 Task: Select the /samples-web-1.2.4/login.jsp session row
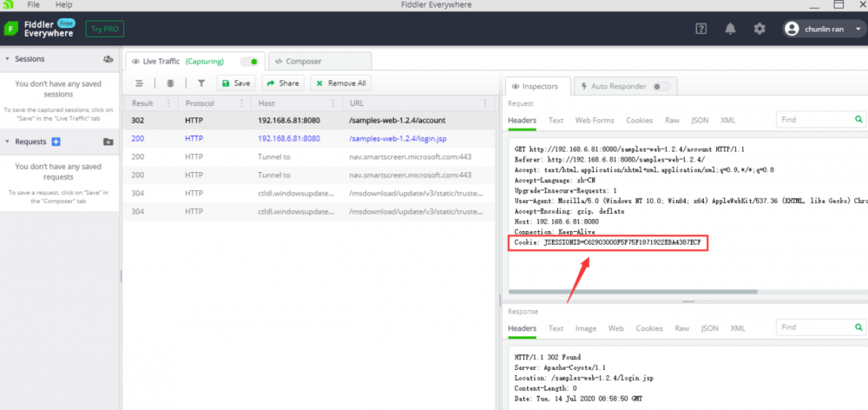click(x=308, y=138)
